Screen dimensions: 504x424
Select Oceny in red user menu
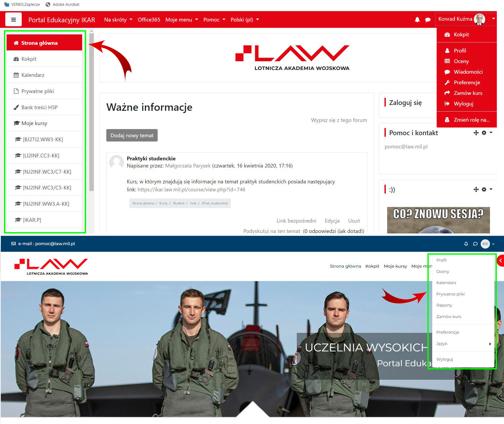pos(467,61)
